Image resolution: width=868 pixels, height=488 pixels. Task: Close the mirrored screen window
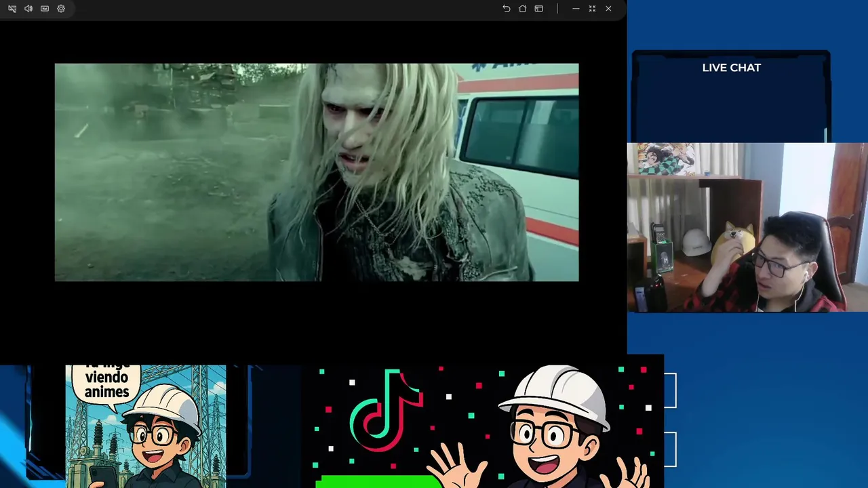608,9
